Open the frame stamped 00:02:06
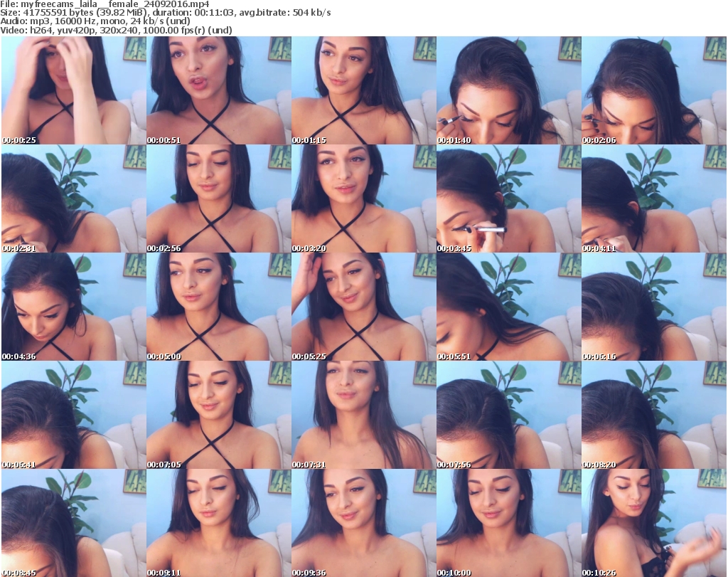The height and width of the screenshot is (577, 728). click(654, 90)
